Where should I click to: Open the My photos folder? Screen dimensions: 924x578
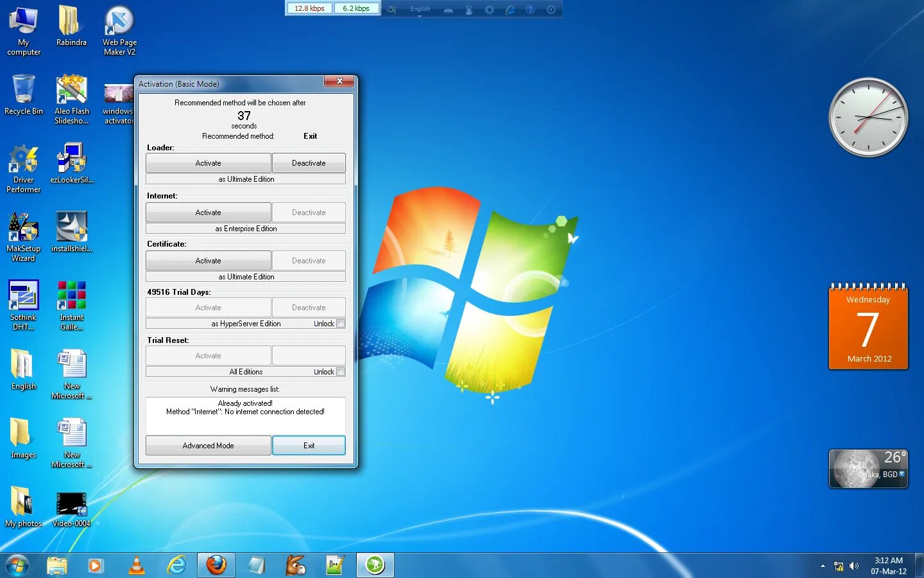pos(24,507)
